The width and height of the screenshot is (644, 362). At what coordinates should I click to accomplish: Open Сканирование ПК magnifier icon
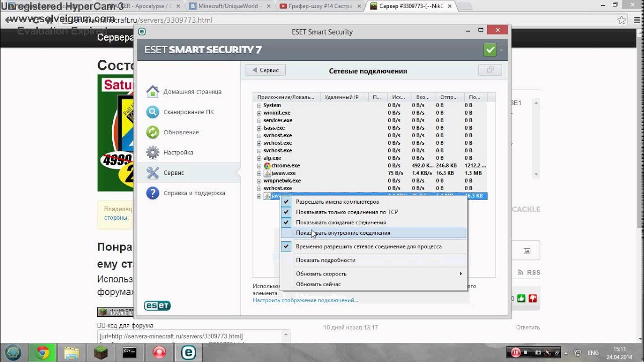tap(152, 112)
